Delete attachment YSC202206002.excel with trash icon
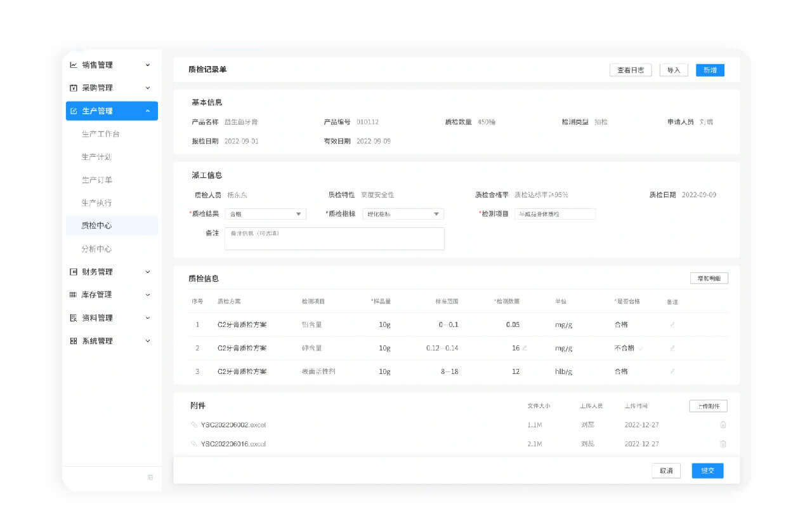The width and height of the screenshot is (812, 527). 723,425
